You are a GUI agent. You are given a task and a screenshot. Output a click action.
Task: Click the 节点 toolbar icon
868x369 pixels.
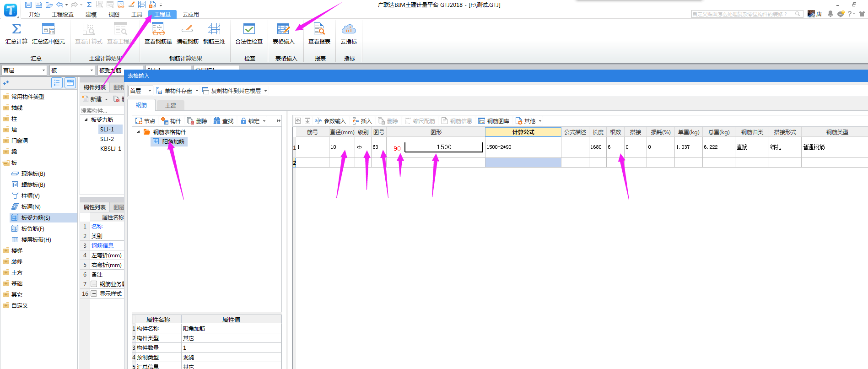[x=139, y=121]
